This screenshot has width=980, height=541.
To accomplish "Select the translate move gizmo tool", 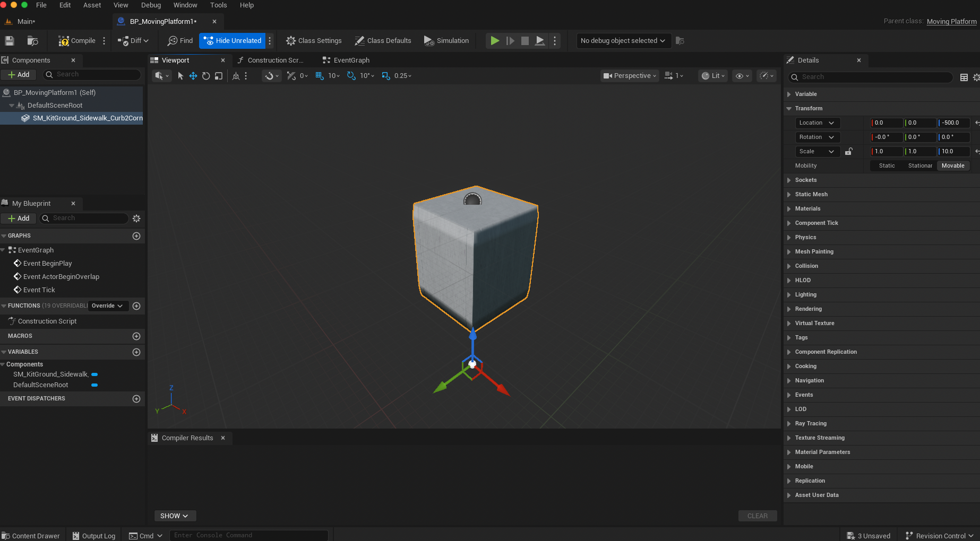I will pos(193,76).
